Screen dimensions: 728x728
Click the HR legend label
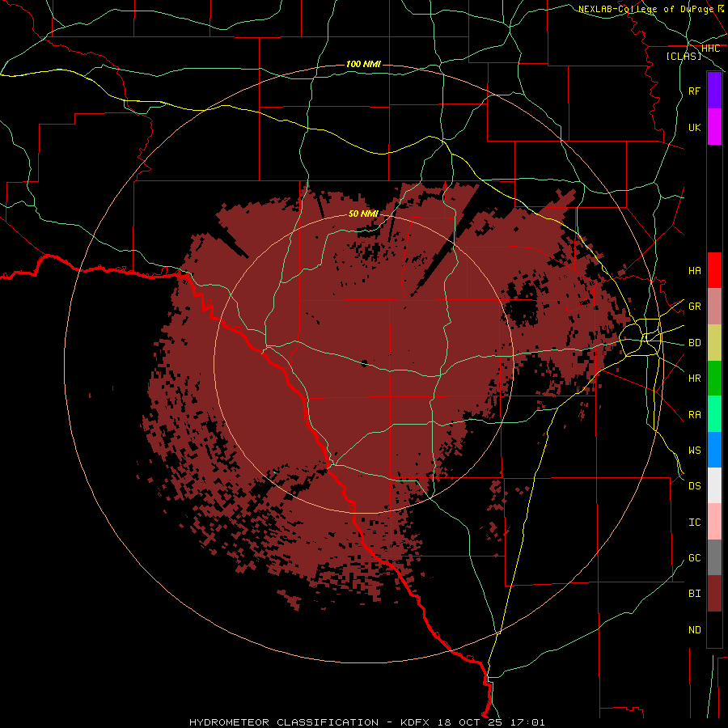click(x=695, y=379)
